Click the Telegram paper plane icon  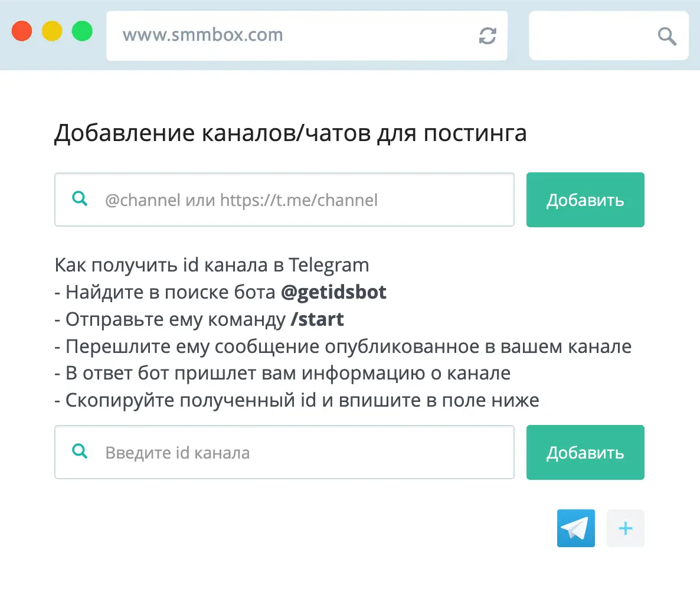pos(576,528)
